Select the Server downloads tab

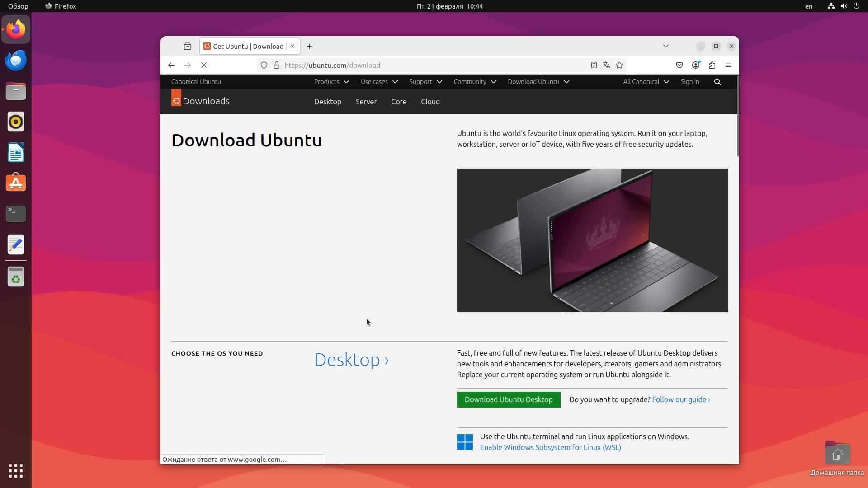click(366, 102)
